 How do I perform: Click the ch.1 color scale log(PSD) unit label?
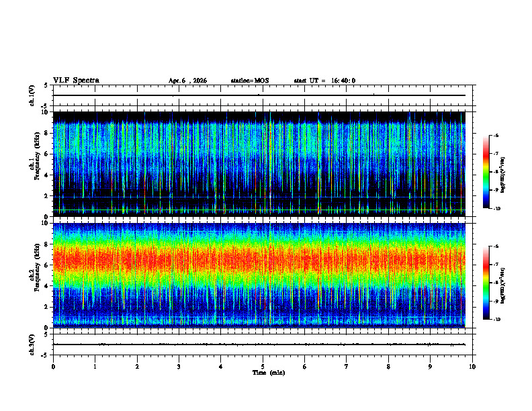tap(504, 175)
